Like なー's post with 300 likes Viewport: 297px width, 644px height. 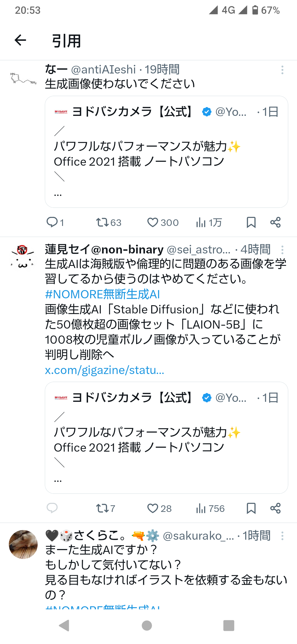[x=153, y=222]
